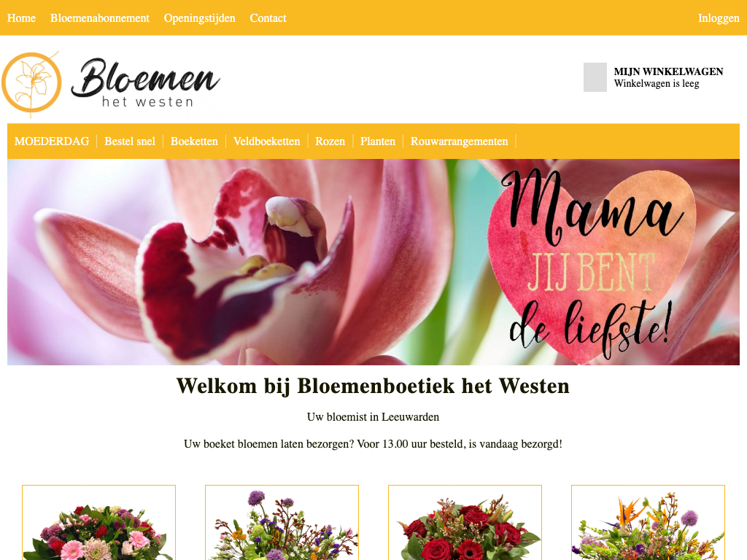Open the Bestel snel category
Image resolution: width=747 pixels, height=560 pixels.
[x=130, y=141]
